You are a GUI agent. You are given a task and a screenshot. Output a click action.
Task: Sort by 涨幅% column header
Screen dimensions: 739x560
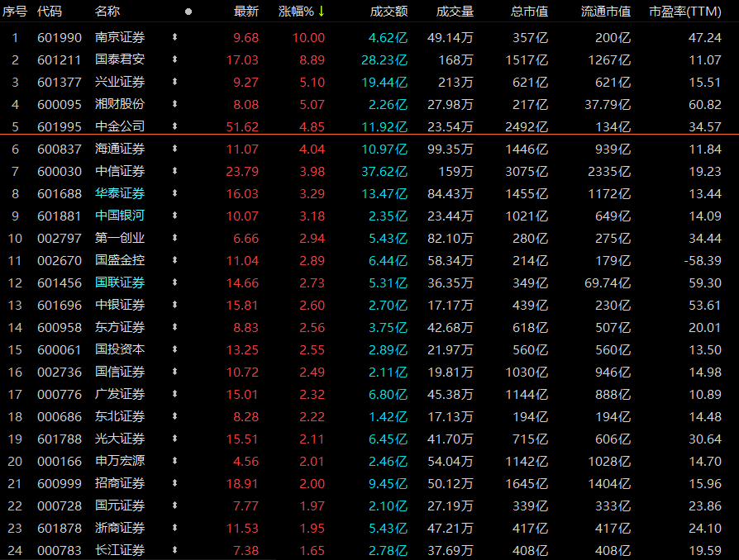(x=296, y=12)
